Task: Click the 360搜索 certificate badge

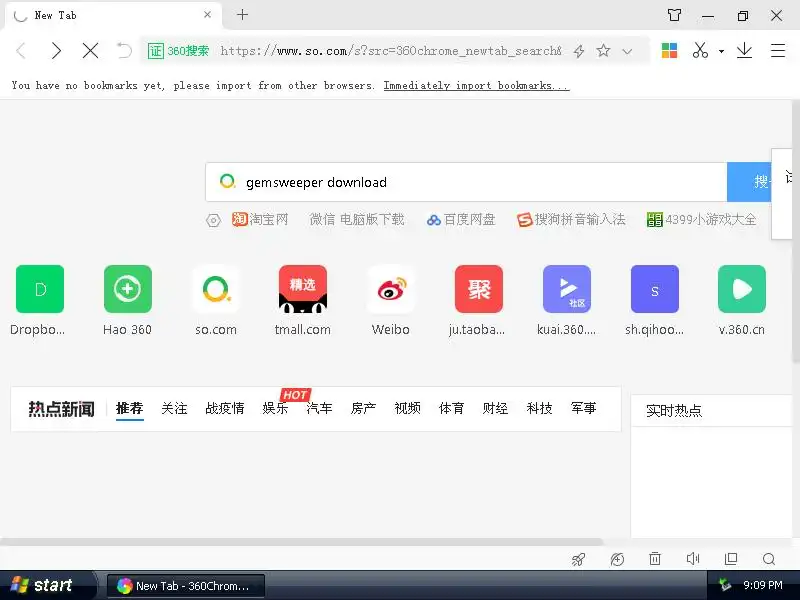Action: click(179, 51)
